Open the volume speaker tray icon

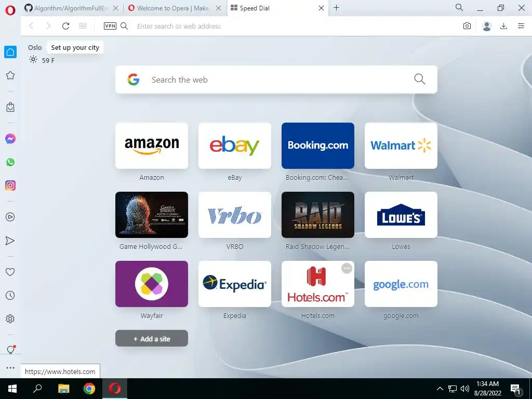tap(465, 389)
